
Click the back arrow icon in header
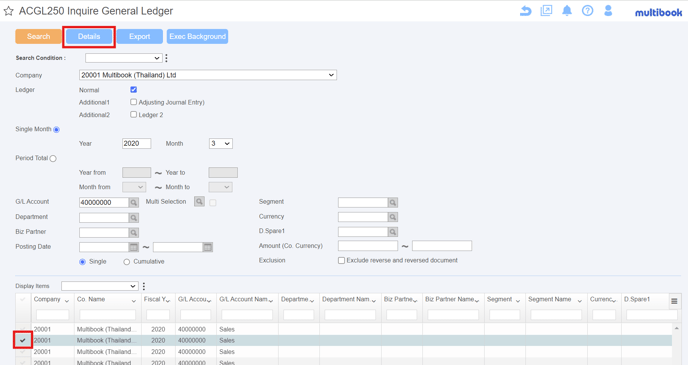[x=525, y=11]
